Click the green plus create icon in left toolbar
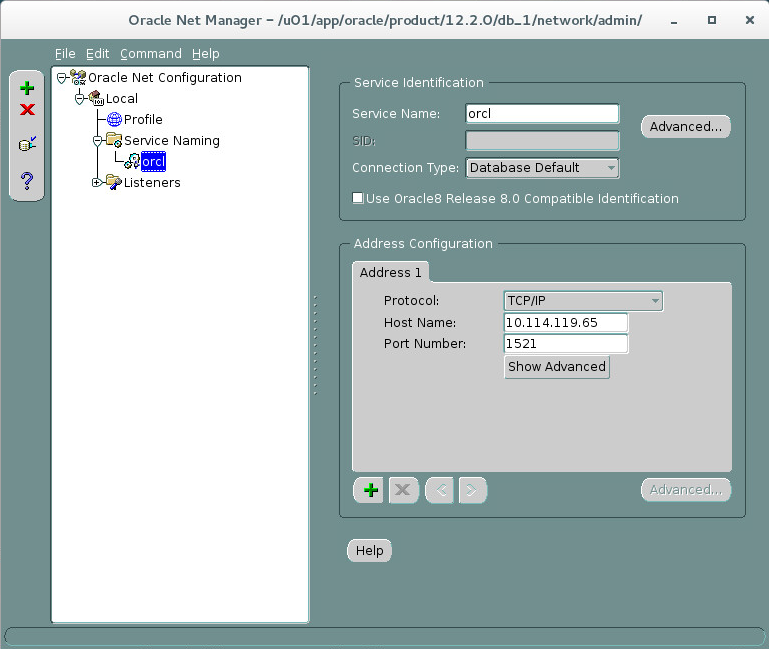The height and width of the screenshot is (649, 769). [x=27, y=88]
